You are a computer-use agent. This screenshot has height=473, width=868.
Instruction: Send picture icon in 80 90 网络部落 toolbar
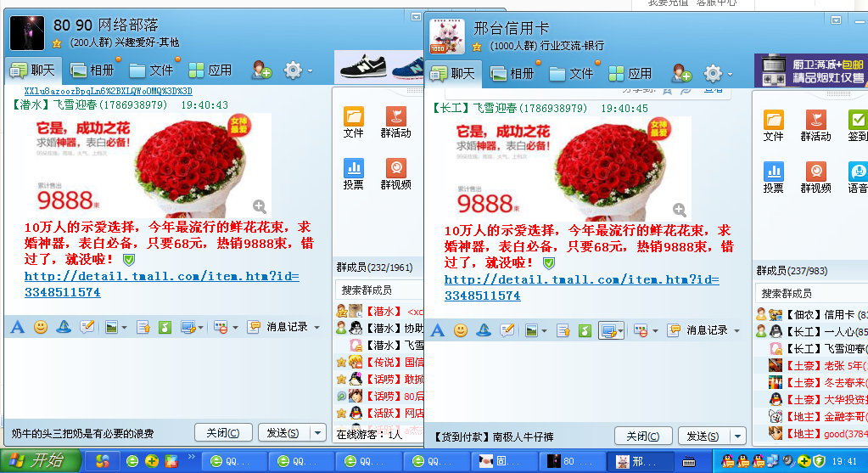pyautogui.click(x=111, y=327)
